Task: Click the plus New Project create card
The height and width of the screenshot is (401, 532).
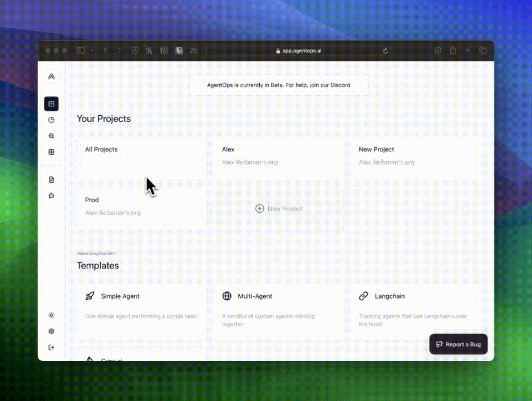Action: pos(279,208)
